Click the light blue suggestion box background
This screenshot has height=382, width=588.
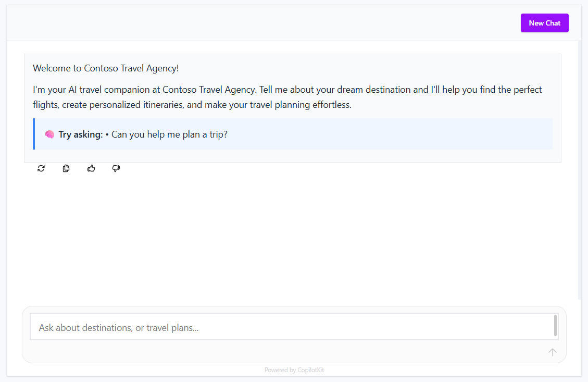coord(391,134)
